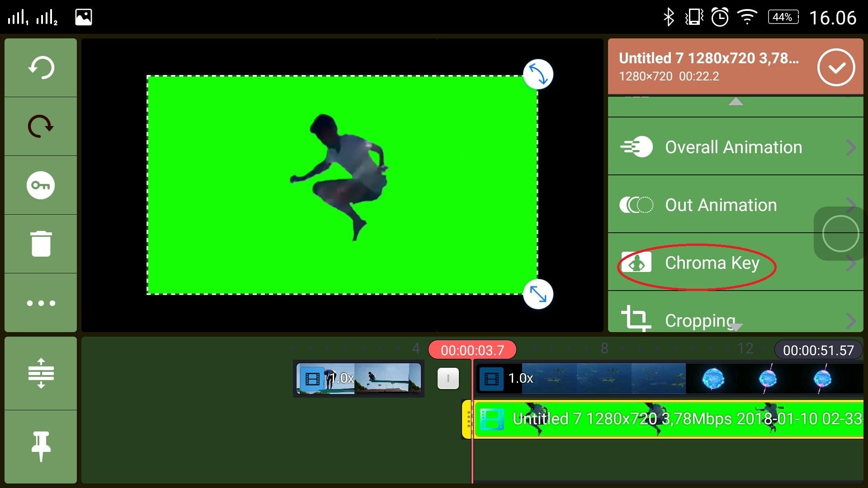Screen dimensions: 868x488
Task: Tap the Cropping crop icon
Action: (x=636, y=318)
